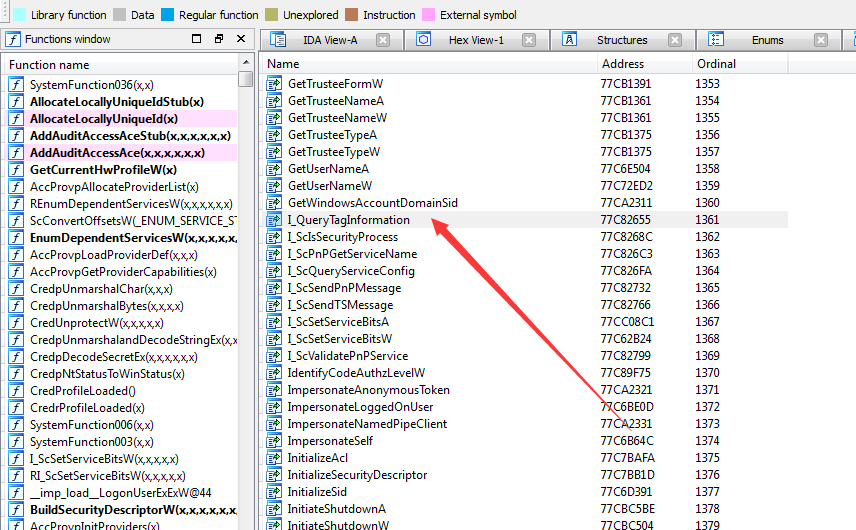
Task: Select the ImpersonateNamedPipeClient export
Action: tap(367, 424)
